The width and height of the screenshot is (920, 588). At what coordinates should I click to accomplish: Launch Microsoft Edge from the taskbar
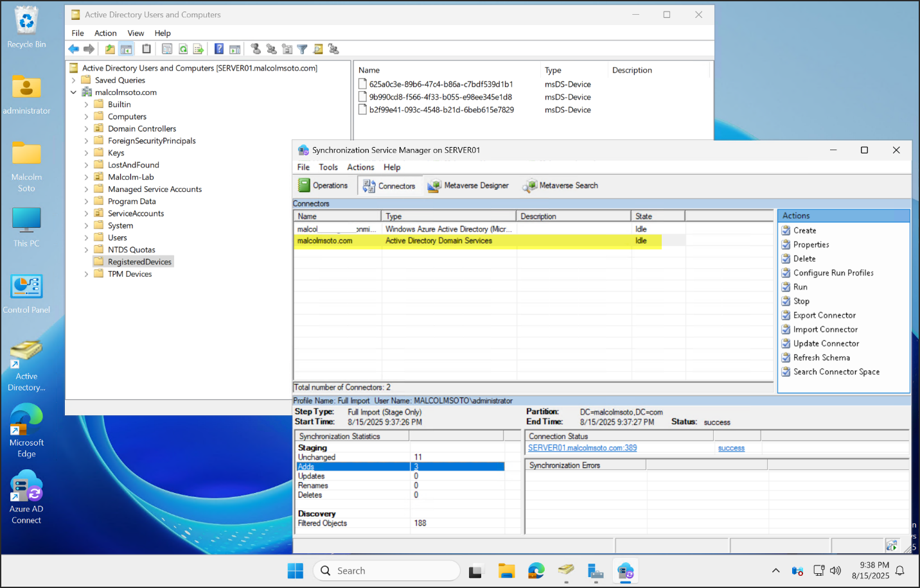536,571
